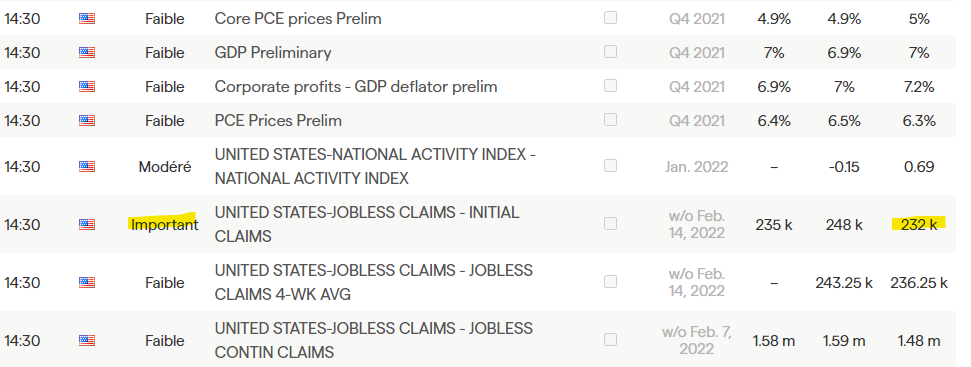The image size is (971, 367).
Task: Click the highlighted Important importance label
Action: [x=165, y=224]
